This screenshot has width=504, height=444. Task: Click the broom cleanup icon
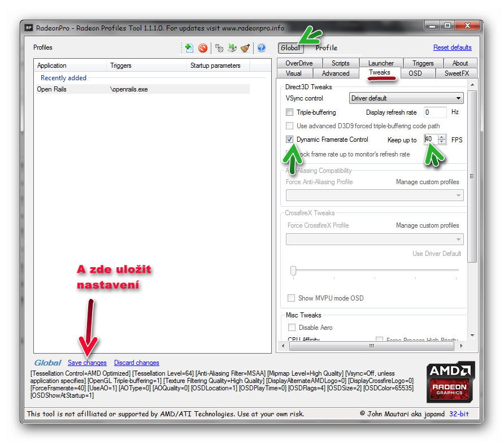(x=245, y=48)
